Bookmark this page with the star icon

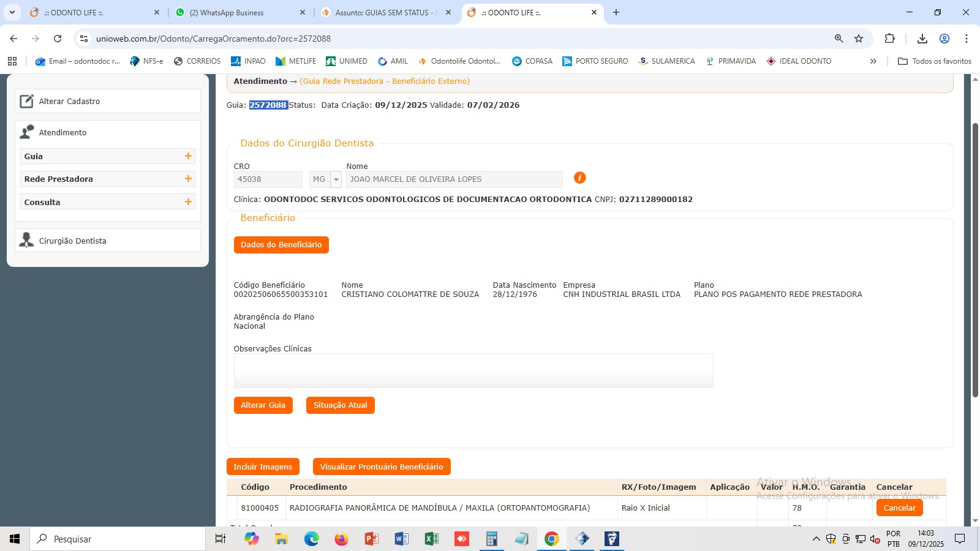859,39
